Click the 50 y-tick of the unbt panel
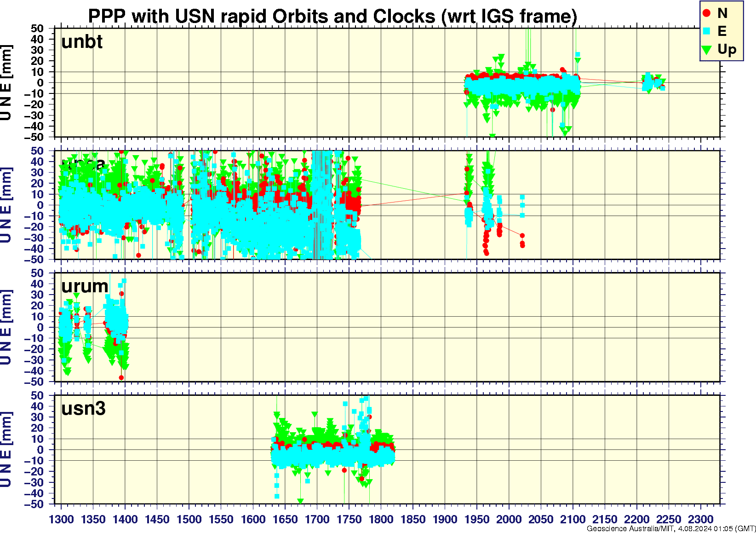Image resolution: width=756 pixels, height=533 pixels. click(37, 29)
